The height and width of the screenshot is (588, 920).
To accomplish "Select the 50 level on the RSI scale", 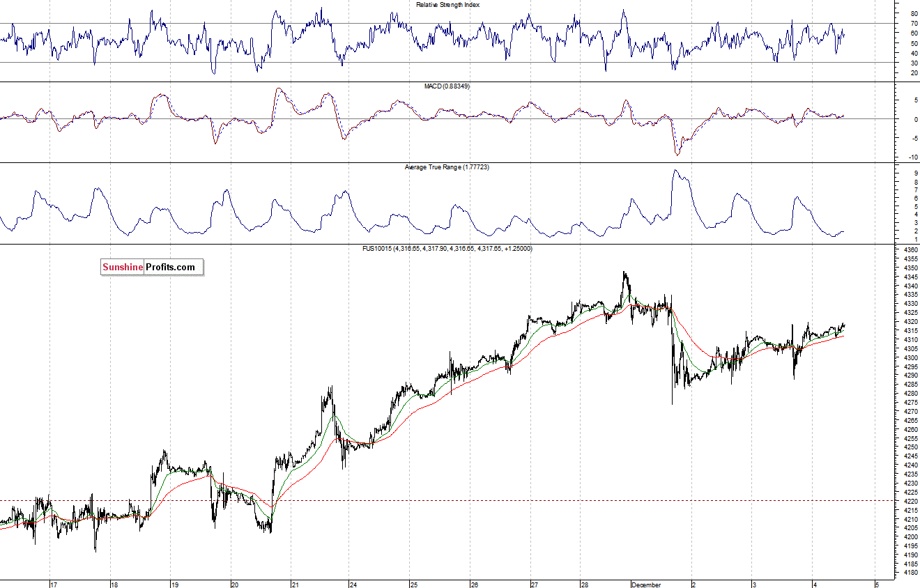I will [x=914, y=43].
